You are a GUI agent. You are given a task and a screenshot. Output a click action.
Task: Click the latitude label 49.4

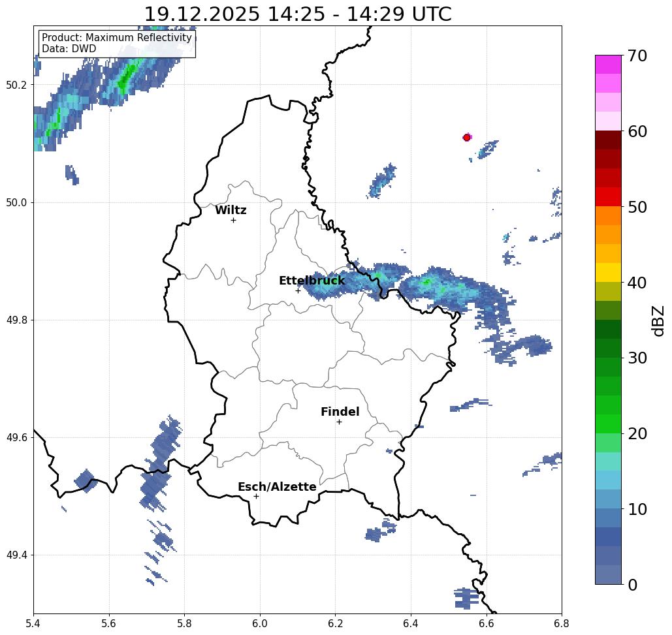point(16,555)
